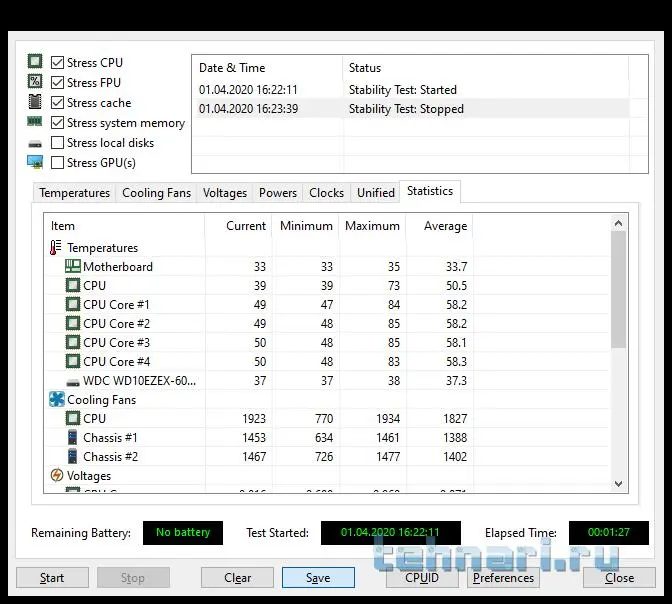Click the Test Started 01.04.2020 16:22:11 display
The width and height of the screenshot is (672, 604).
click(390, 532)
